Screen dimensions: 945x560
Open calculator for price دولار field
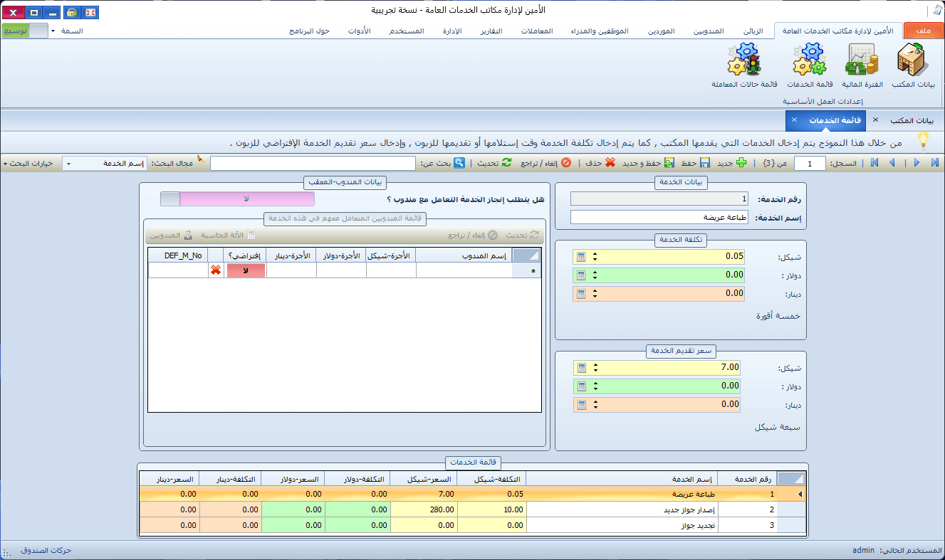(x=580, y=386)
